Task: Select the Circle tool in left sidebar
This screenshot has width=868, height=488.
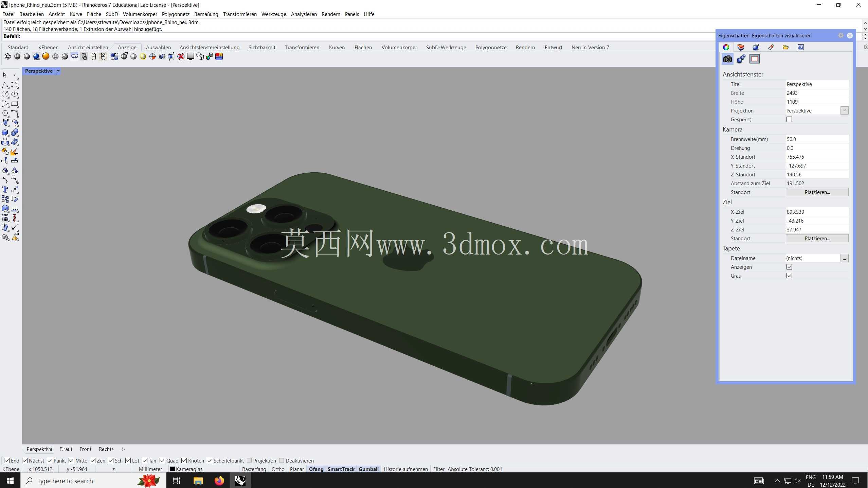Action: coord(5,94)
